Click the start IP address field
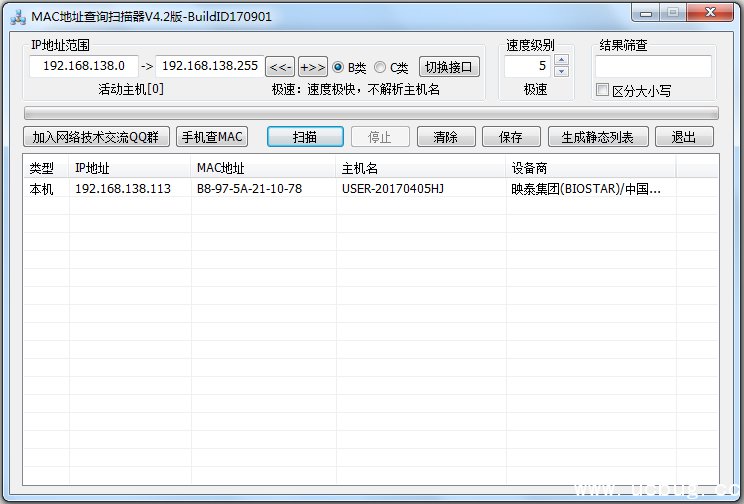Screen dimensions: 744x504 [84, 66]
